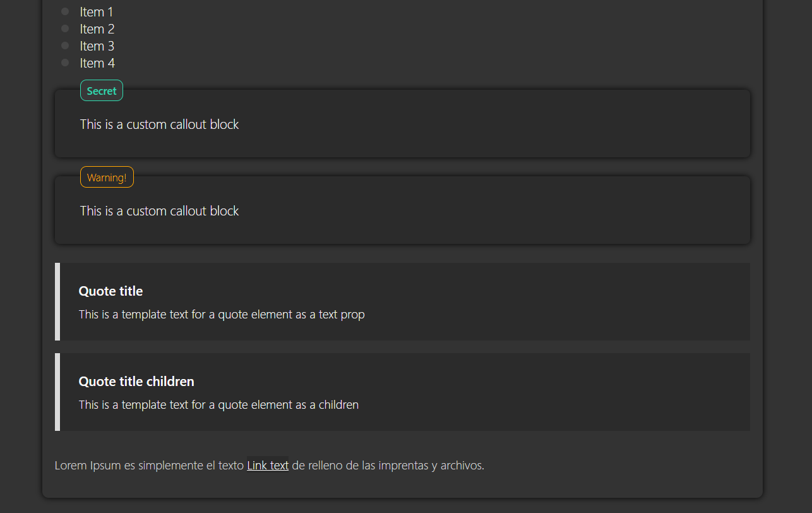Click the callout text under Secret badge

coord(159,124)
